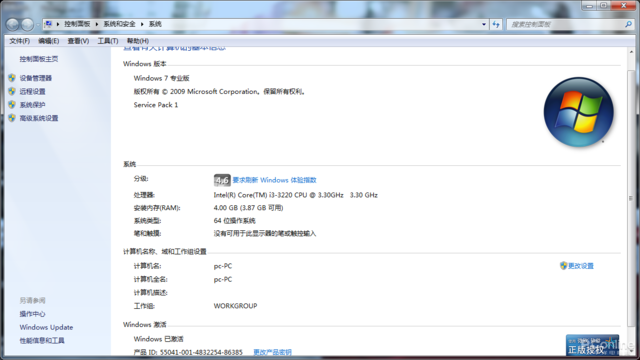The height and width of the screenshot is (360, 640).
Task: Click the Service Pack 1 text
Action: [156, 105]
